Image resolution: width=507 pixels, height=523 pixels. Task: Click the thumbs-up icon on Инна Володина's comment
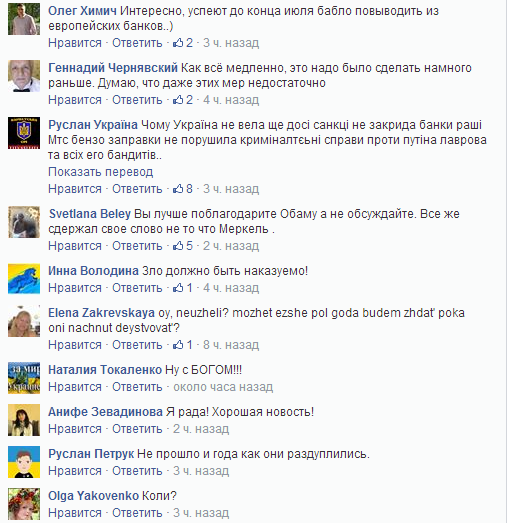pyautogui.click(x=178, y=288)
